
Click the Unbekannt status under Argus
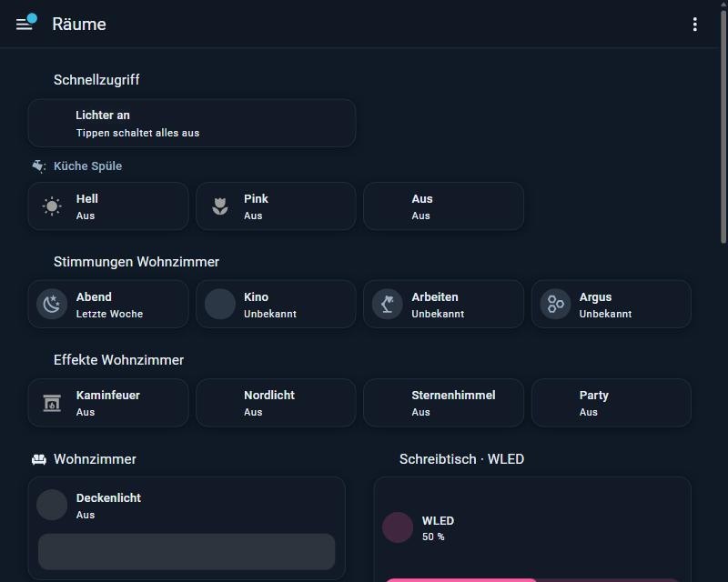(605, 315)
